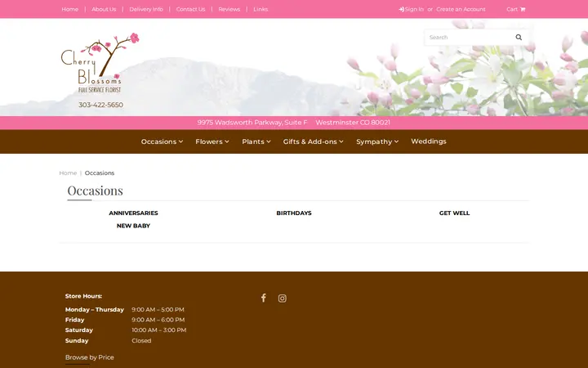Click the Westminster CO 80021 text
Viewport: 588px width, 368px height.
coord(353,123)
